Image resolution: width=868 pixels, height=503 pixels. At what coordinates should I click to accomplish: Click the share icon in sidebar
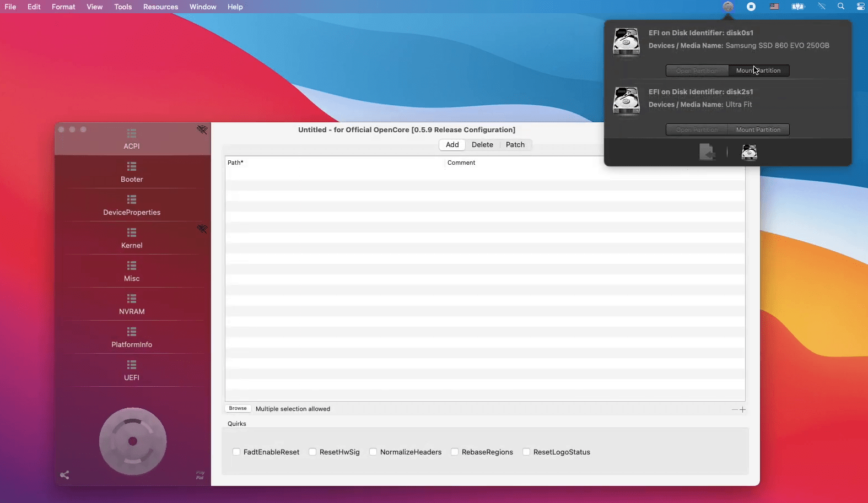point(64,475)
